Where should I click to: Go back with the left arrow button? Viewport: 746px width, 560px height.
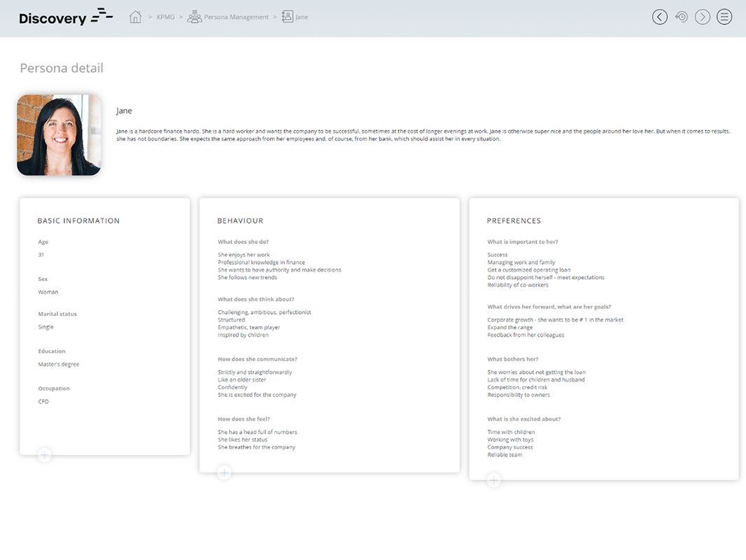[x=659, y=17]
